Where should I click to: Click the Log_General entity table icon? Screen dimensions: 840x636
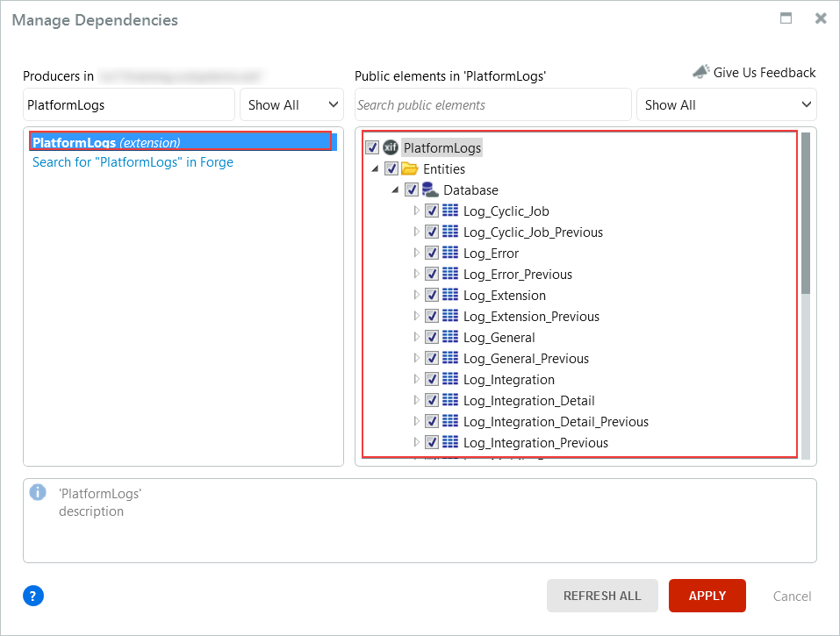(x=450, y=337)
